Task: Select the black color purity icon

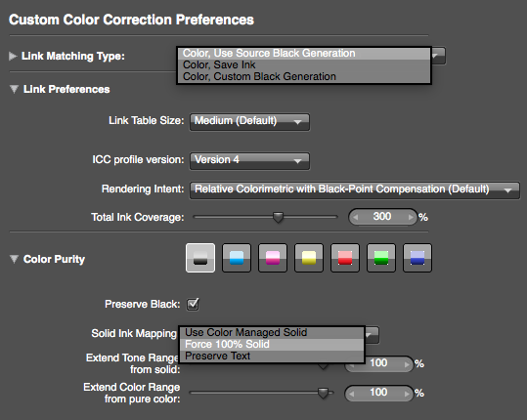Action: click(200, 258)
